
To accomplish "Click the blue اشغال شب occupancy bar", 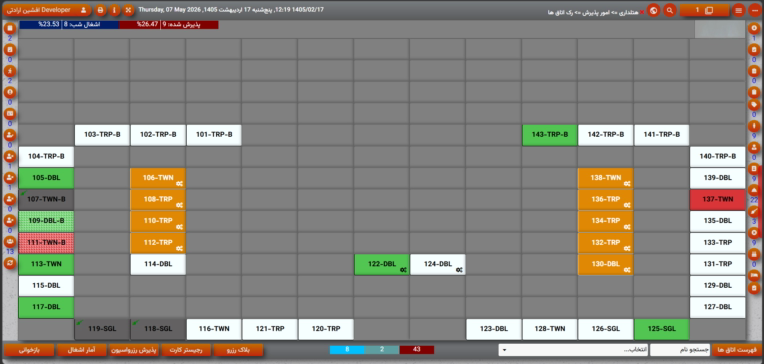I will coord(69,24).
